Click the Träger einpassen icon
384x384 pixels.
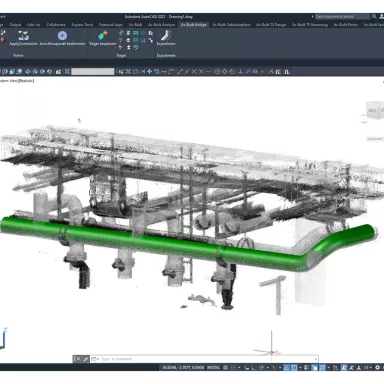102,35
